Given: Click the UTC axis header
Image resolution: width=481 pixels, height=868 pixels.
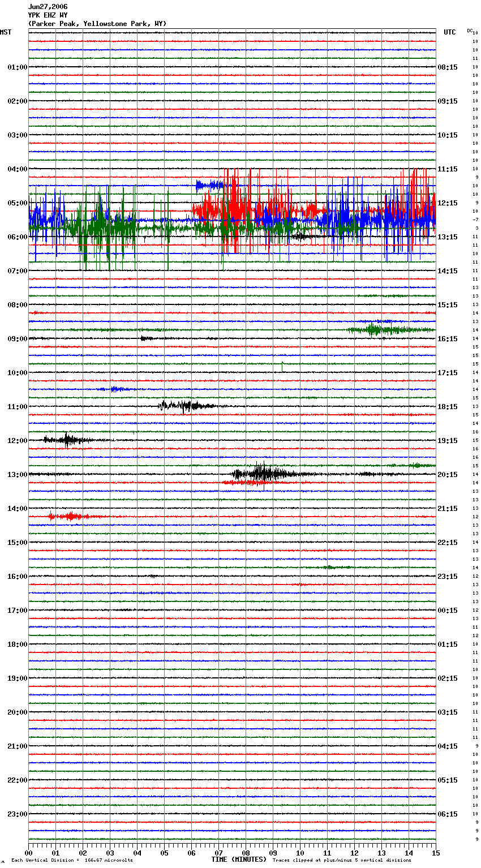Looking at the screenshot, I should click(x=449, y=32).
